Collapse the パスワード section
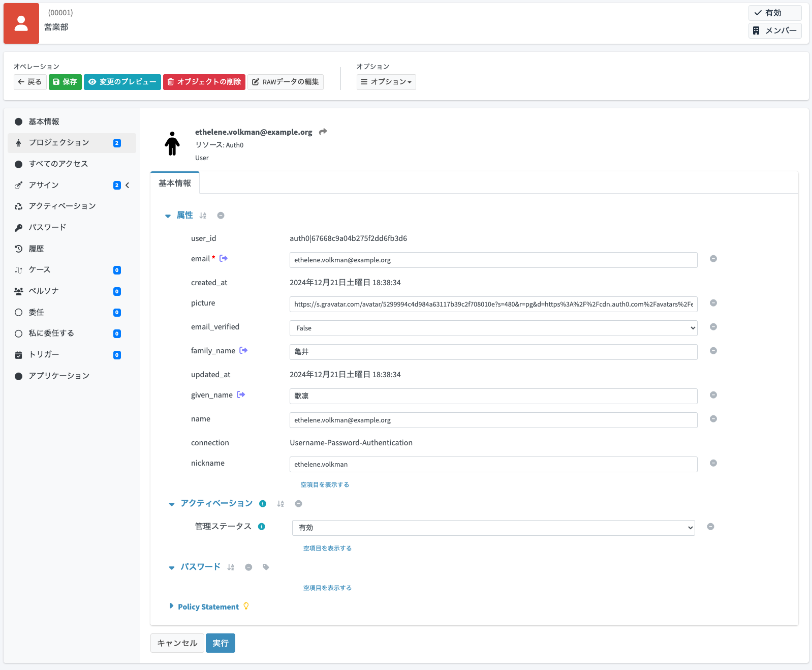Image resolution: width=812 pixels, height=670 pixels. click(x=172, y=568)
